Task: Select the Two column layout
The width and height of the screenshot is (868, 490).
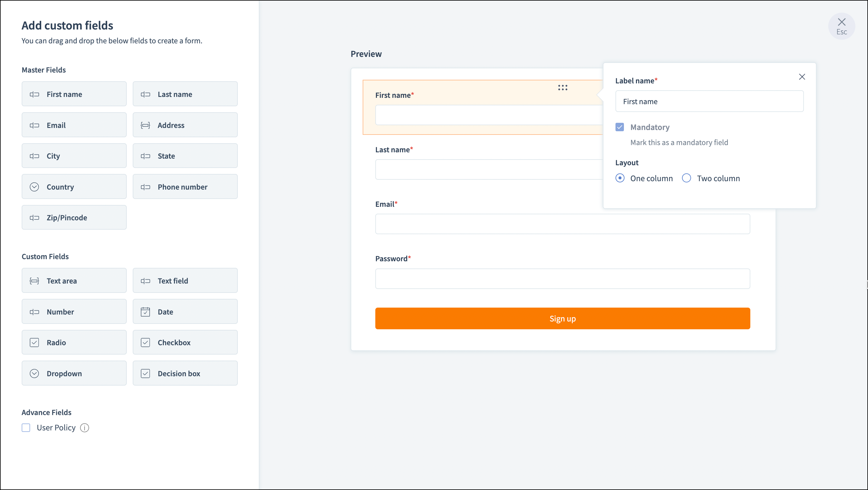Action: pos(687,178)
